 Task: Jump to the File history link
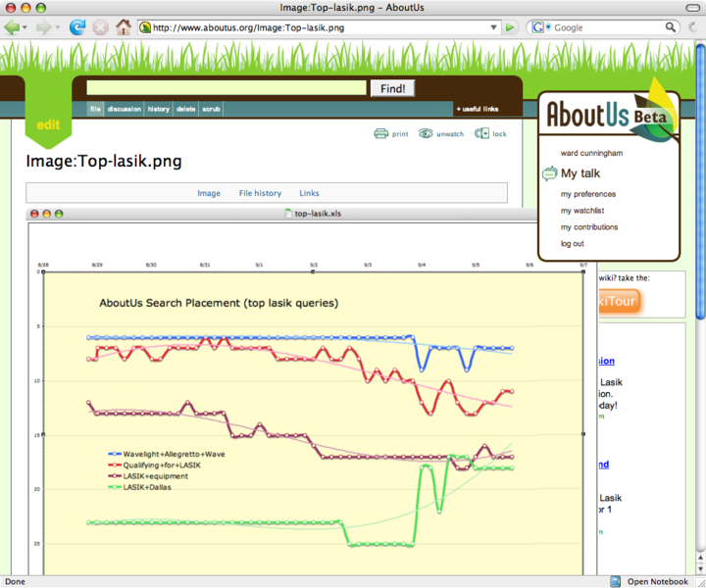click(260, 193)
